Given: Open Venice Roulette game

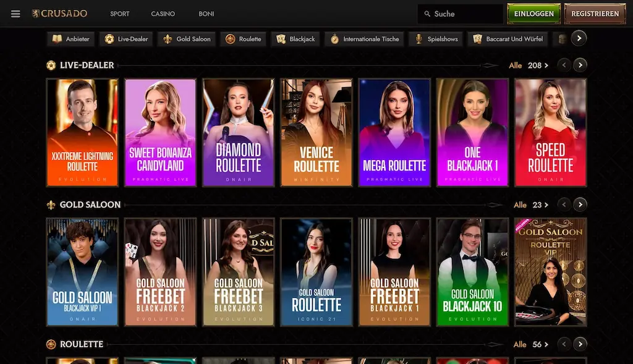Looking at the screenshot, I should 316,132.
